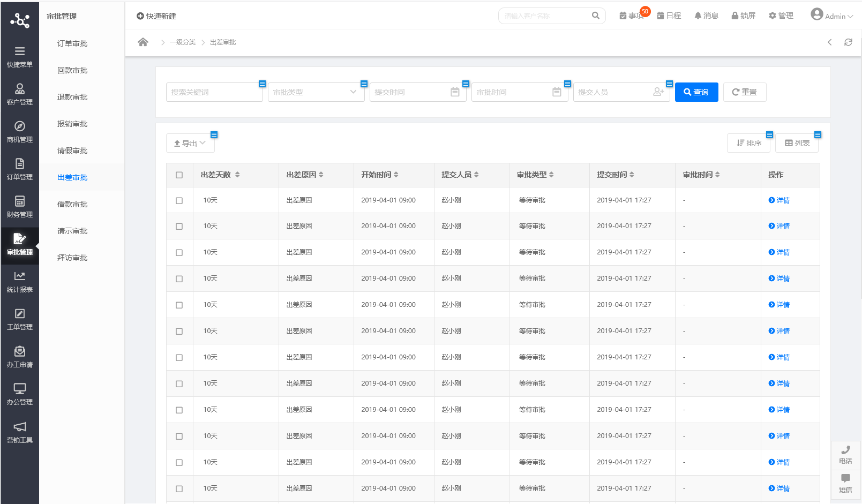862x504 pixels.
Task: Open 消息 bell notifications
Action: 706,16
